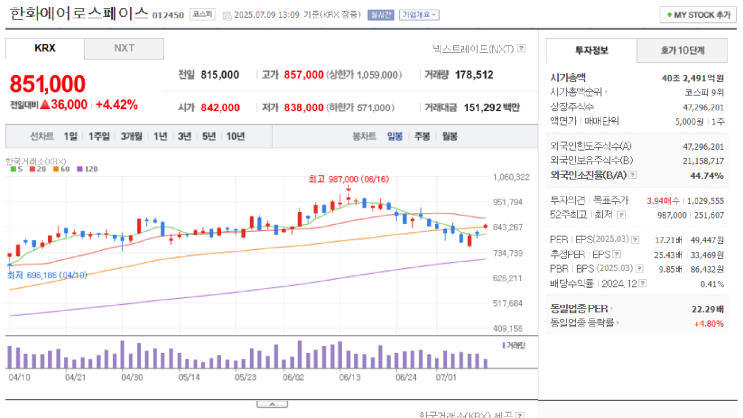Click help icon beside 배당수익률 2024.12
Viewport: 743px width, 418px height.
(643, 283)
